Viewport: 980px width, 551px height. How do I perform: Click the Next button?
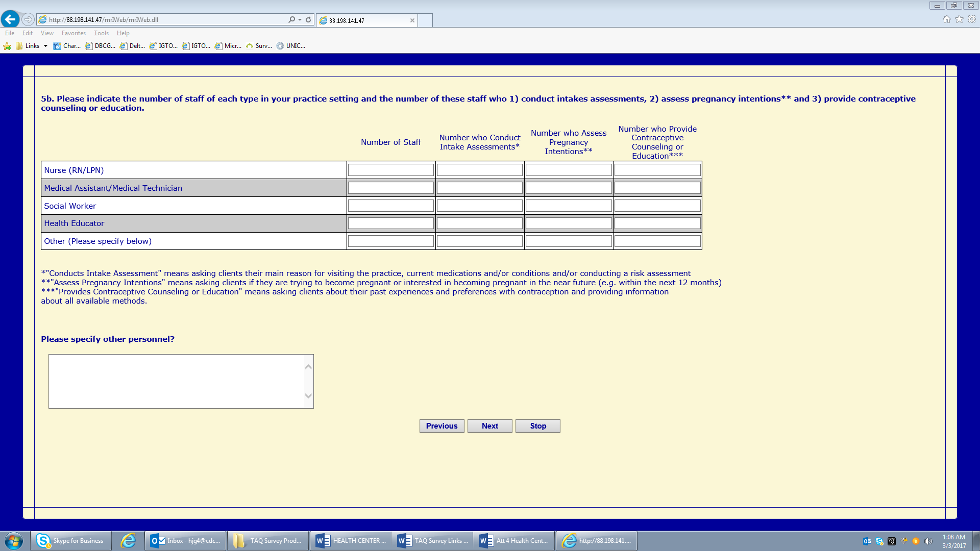tap(489, 426)
